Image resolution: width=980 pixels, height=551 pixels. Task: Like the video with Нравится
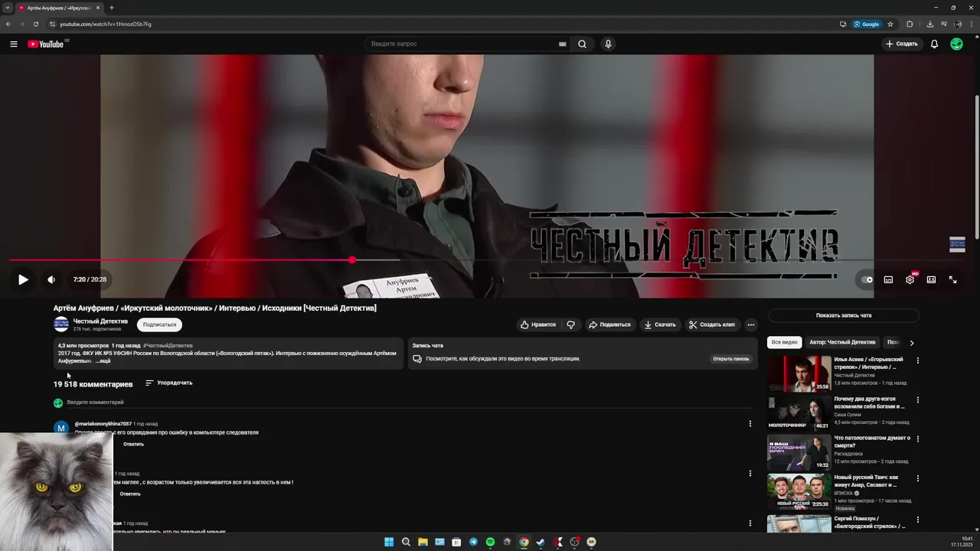538,324
